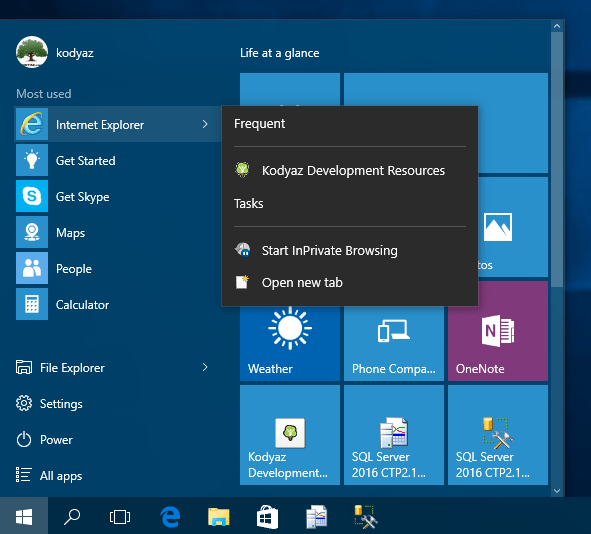591x534 pixels.
Task: Open File Explorer on the taskbar
Action: [219, 516]
